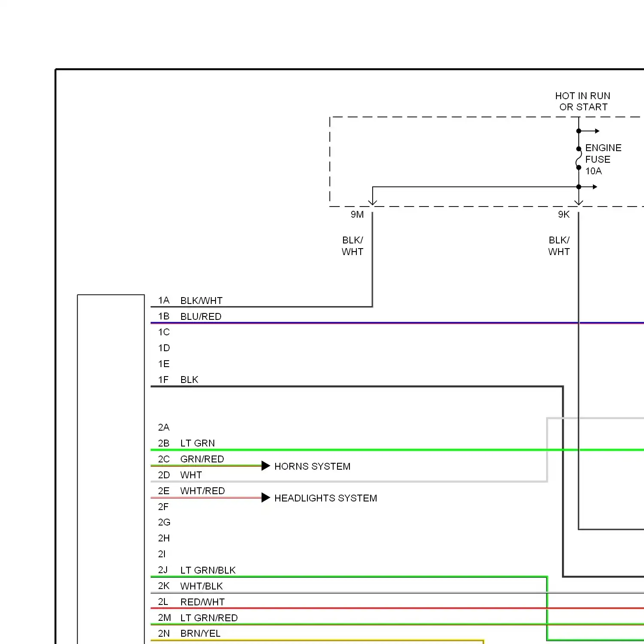Click the ENGINE FUSE 10A label

603,159
